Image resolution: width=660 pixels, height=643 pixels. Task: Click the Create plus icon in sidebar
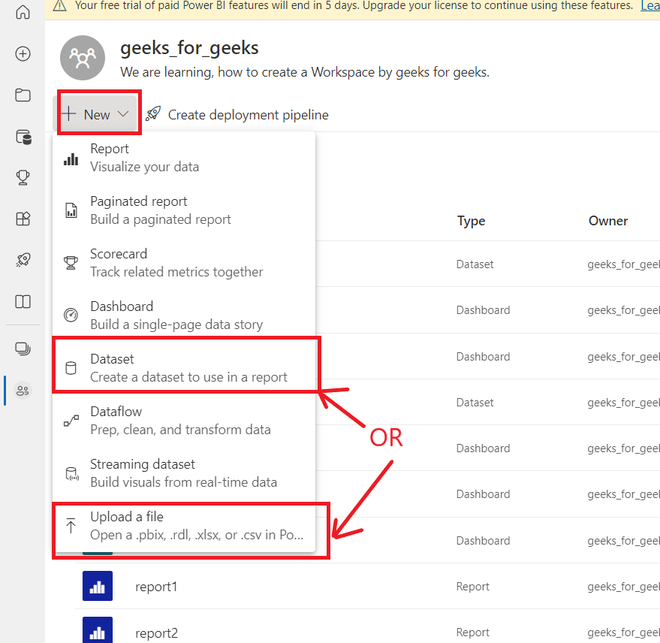point(23,53)
